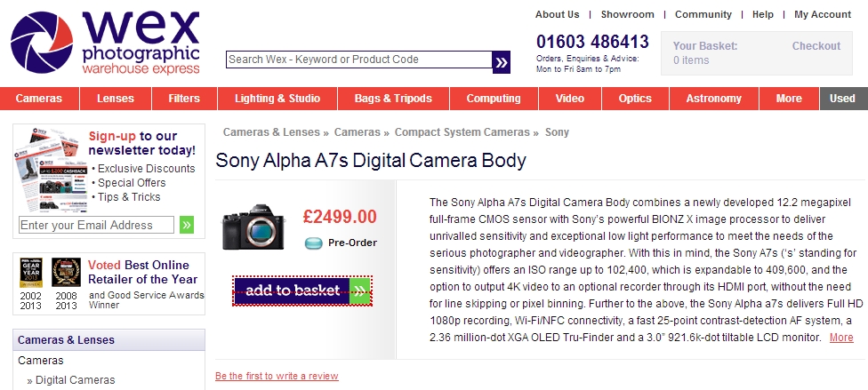This screenshot has height=390, width=868.
Task: Click the Wex Photographic logo
Action: [105, 43]
